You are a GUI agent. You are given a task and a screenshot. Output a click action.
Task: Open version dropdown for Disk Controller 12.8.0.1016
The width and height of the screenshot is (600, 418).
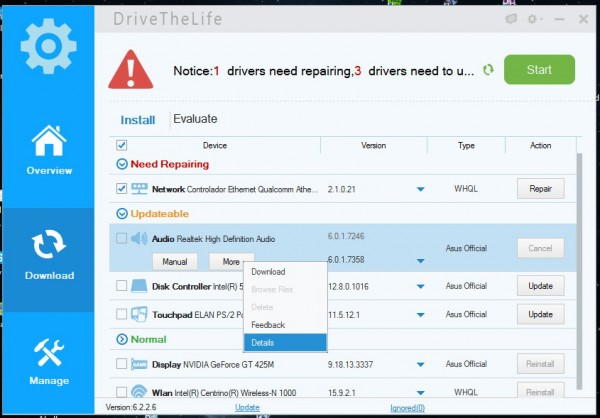coord(421,286)
